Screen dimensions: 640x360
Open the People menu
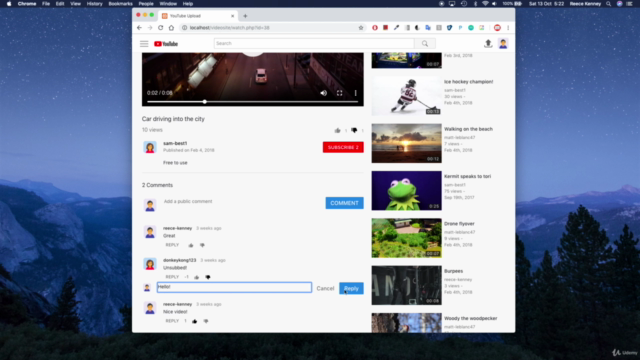(146, 4)
